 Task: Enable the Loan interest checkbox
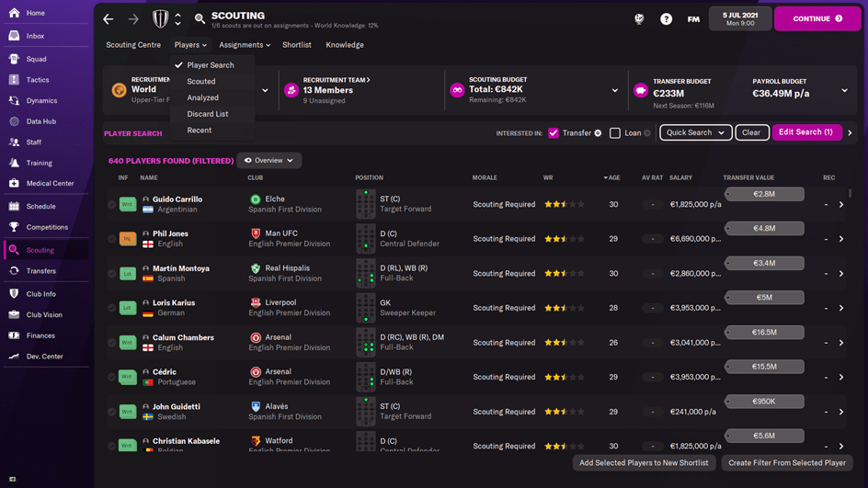point(615,133)
